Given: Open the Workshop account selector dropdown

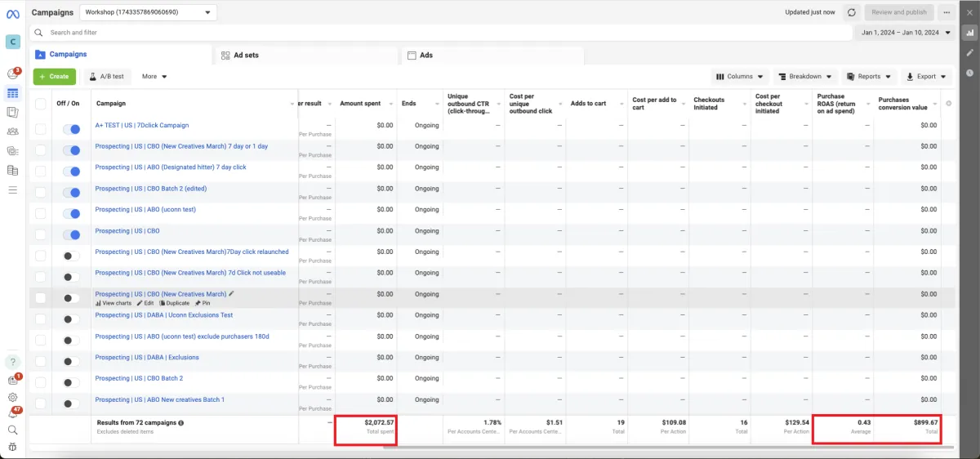Looking at the screenshot, I should point(149,12).
